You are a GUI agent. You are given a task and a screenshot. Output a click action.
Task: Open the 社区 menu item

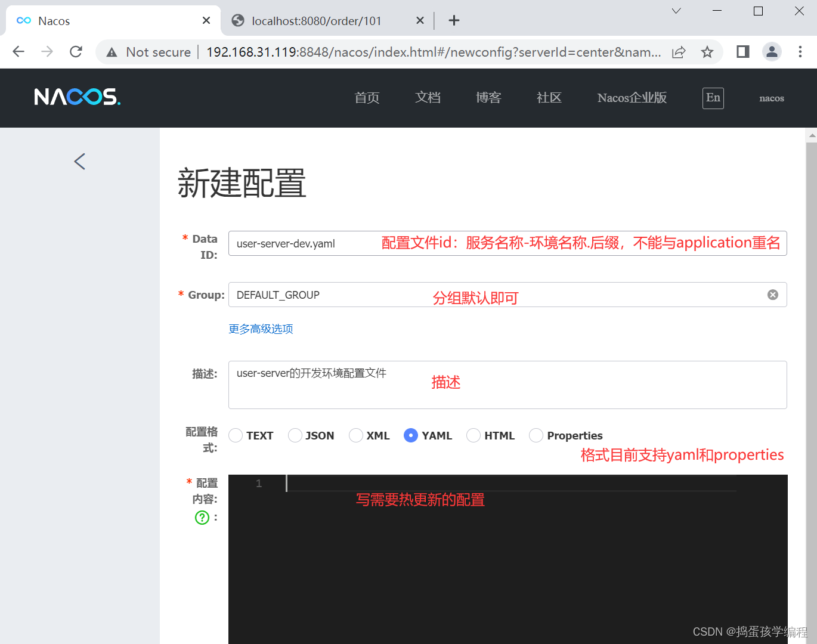tap(549, 98)
